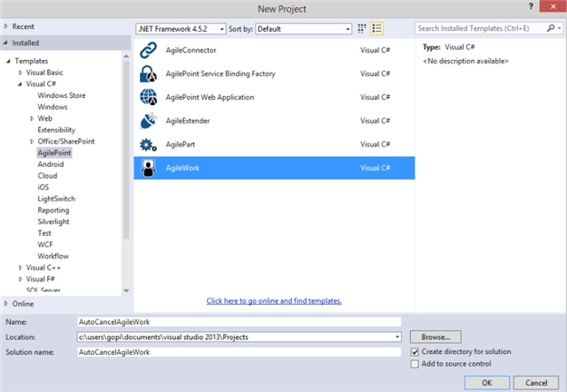Select the AgilePoint tree item
This screenshot has width=567, height=392.
click(x=54, y=153)
